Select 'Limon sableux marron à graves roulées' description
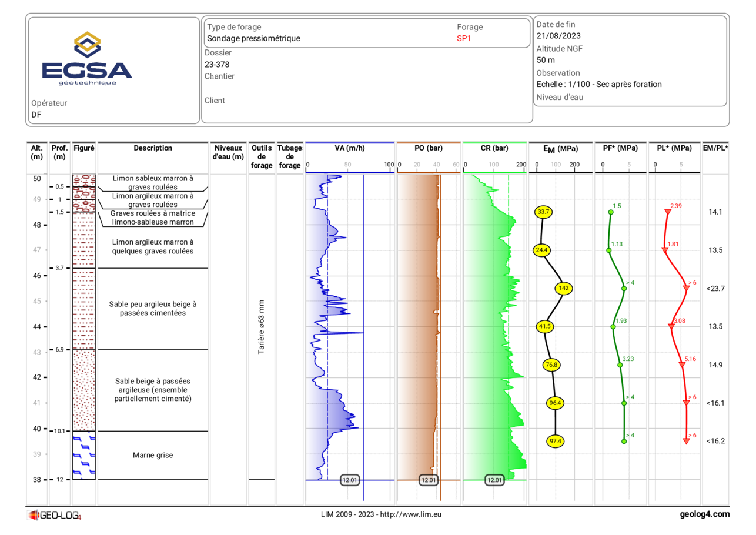 coord(153,183)
